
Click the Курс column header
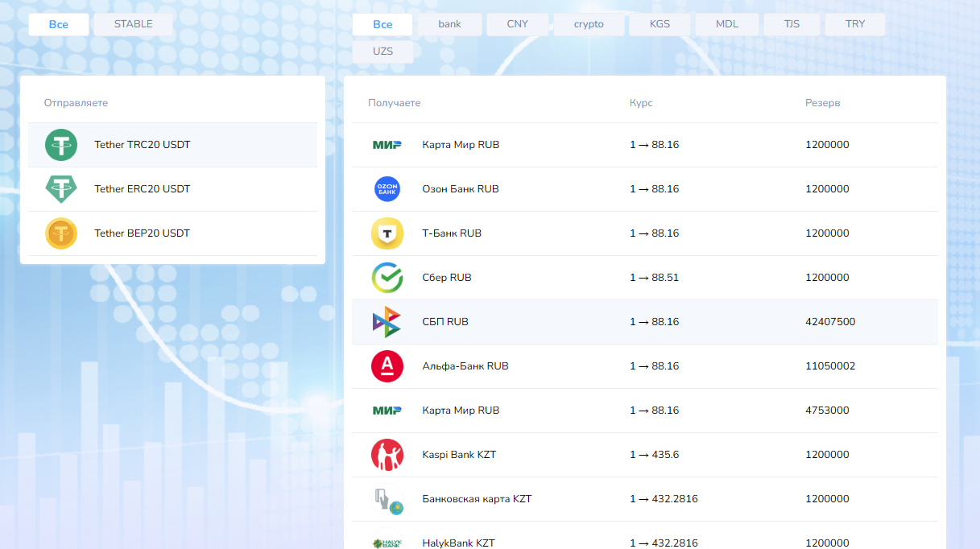tap(641, 103)
